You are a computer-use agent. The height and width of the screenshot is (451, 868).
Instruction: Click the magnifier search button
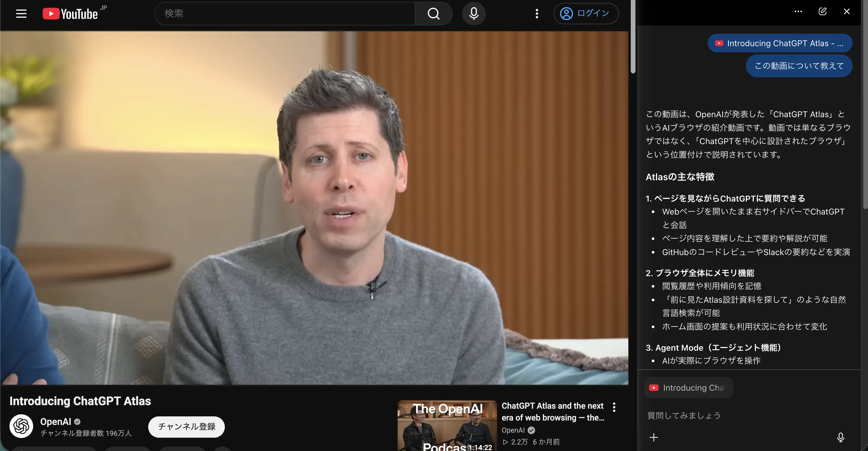coord(433,14)
